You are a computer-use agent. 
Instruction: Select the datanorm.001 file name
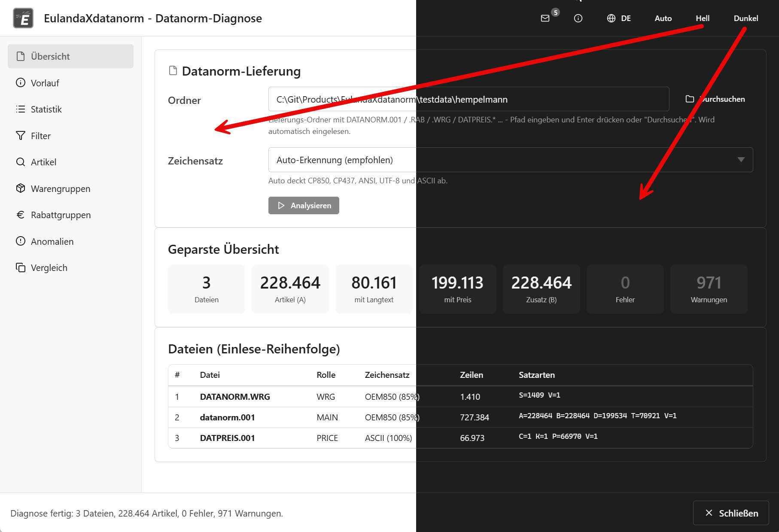point(227,417)
